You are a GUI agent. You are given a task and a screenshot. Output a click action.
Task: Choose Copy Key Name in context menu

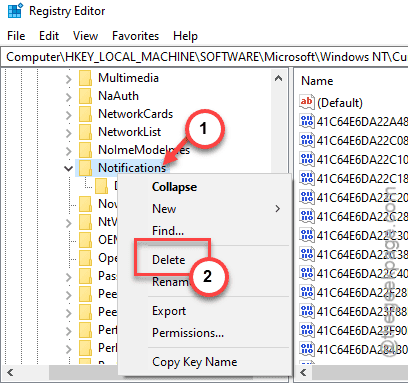tap(195, 362)
